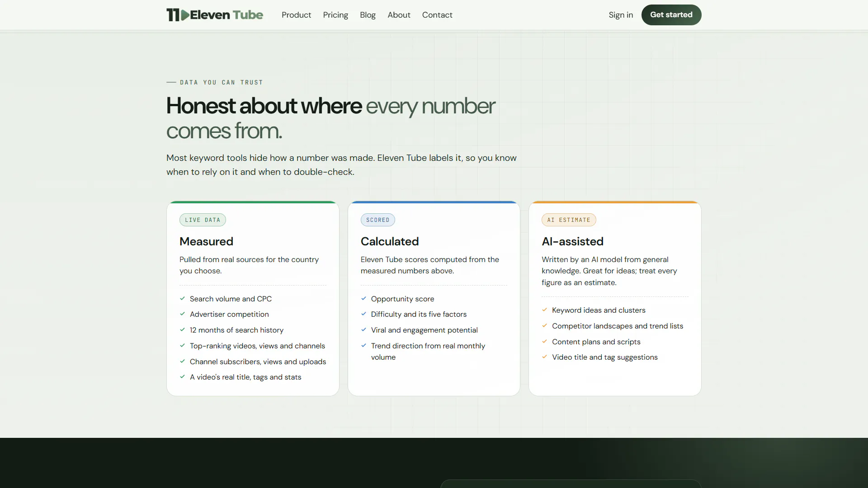Click the Calculated card heading
Viewport: 868px width, 488px height.
390,241
